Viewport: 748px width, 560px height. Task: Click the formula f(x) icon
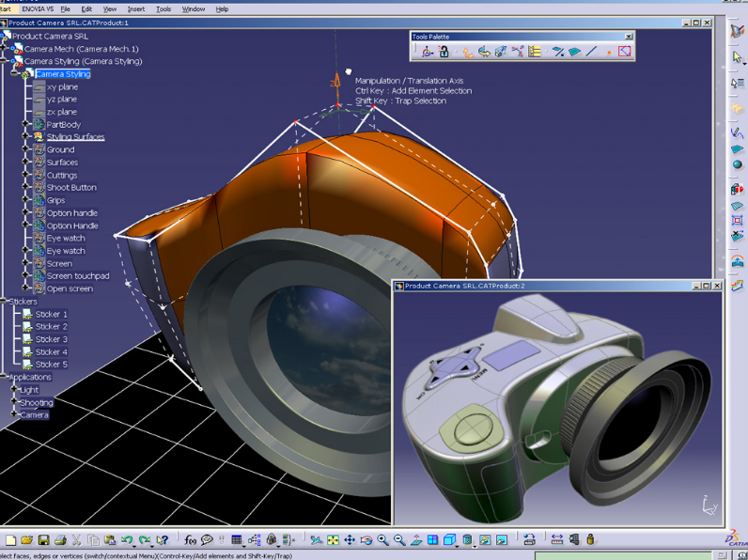click(191, 540)
